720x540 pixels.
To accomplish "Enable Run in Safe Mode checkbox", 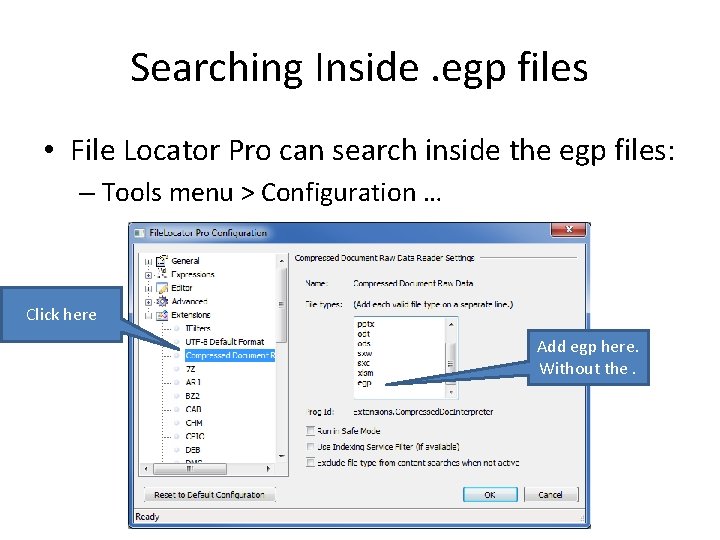I will pyautogui.click(x=310, y=431).
